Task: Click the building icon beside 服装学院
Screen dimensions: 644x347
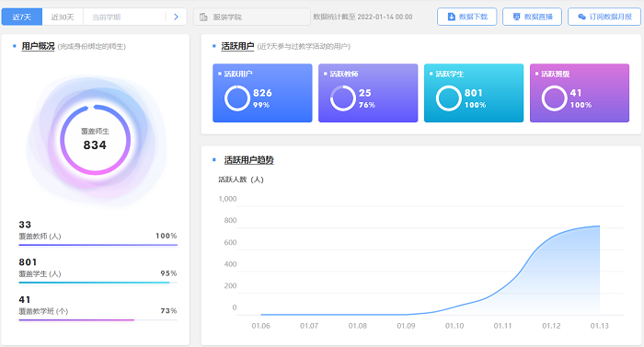Action: tap(203, 17)
